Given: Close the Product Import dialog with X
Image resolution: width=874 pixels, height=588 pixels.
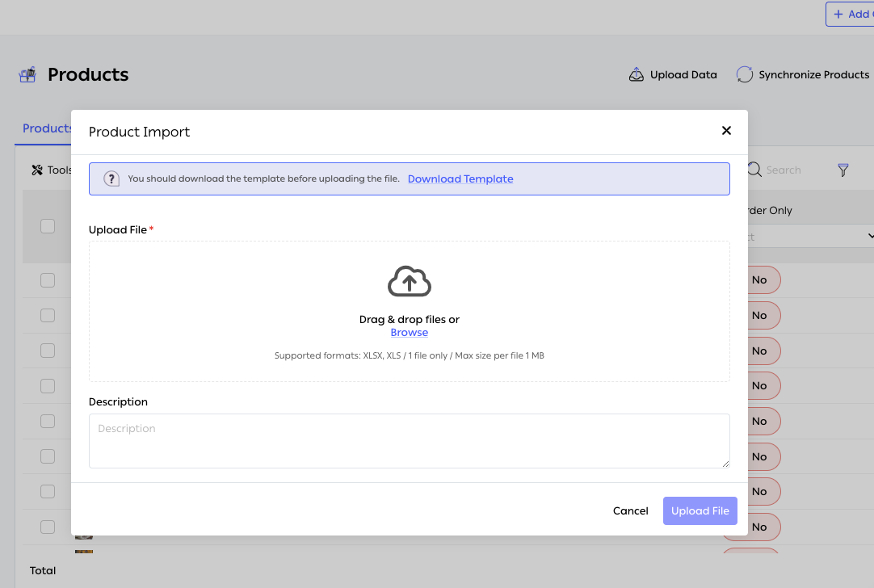Looking at the screenshot, I should coord(725,130).
